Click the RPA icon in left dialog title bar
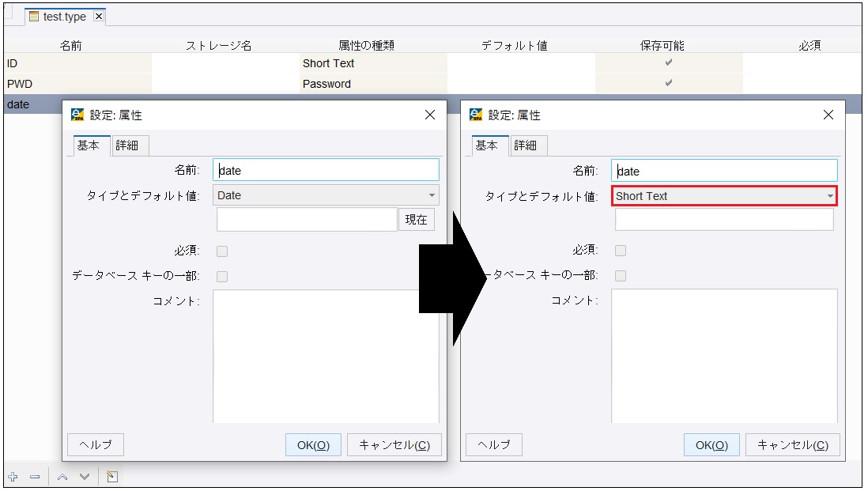 pos(77,114)
